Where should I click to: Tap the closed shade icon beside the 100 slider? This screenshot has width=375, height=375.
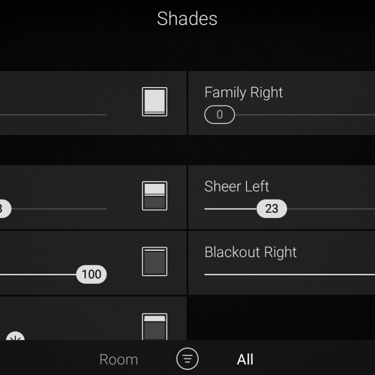[x=155, y=262]
